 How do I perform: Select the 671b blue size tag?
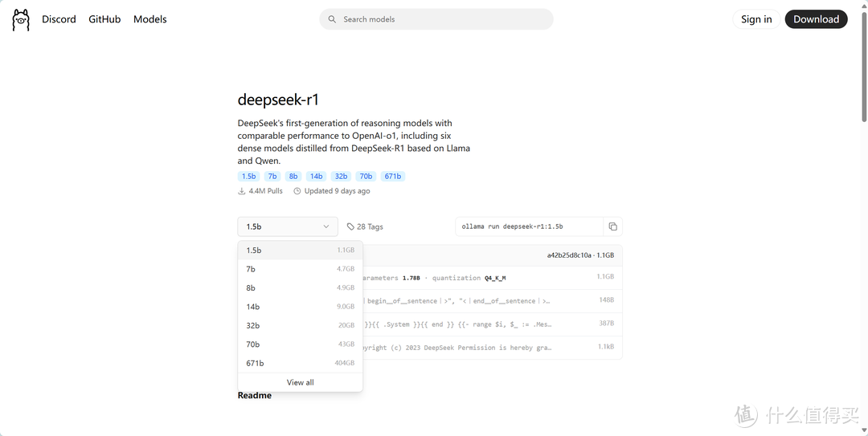[x=393, y=177]
